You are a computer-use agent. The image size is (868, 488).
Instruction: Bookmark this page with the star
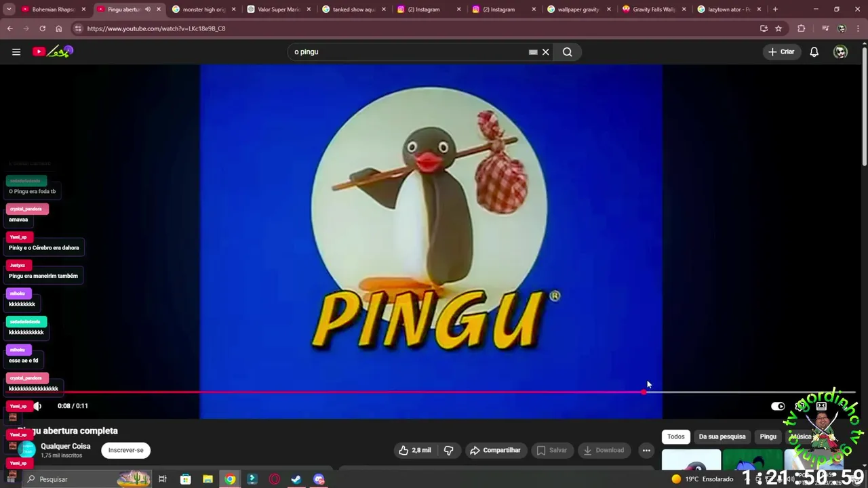click(778, 28)
